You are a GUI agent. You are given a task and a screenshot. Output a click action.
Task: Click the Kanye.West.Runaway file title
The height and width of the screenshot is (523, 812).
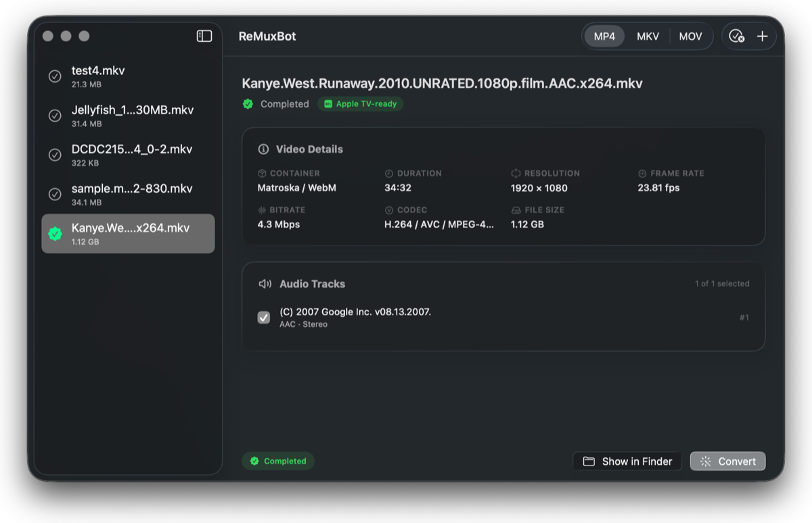(x=442, y=83)
